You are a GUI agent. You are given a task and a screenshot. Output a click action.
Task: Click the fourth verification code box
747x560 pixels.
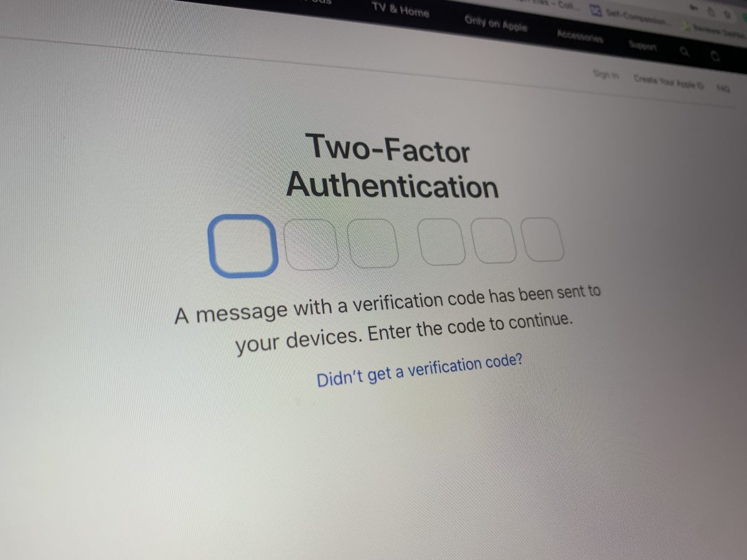[442, 241]
